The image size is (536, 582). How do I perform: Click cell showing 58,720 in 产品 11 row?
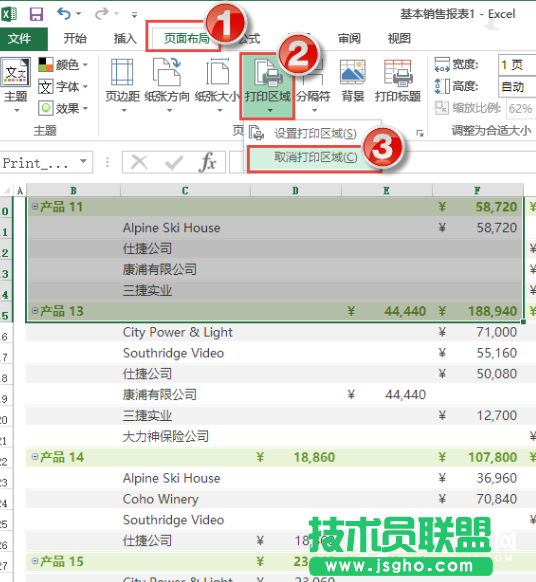point(478,207)
